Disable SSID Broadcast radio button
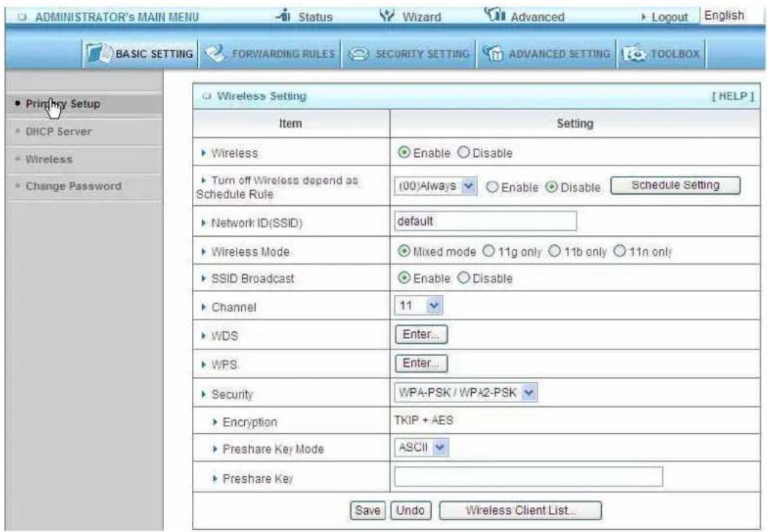The image size is (768, 532). click(463, 278)
